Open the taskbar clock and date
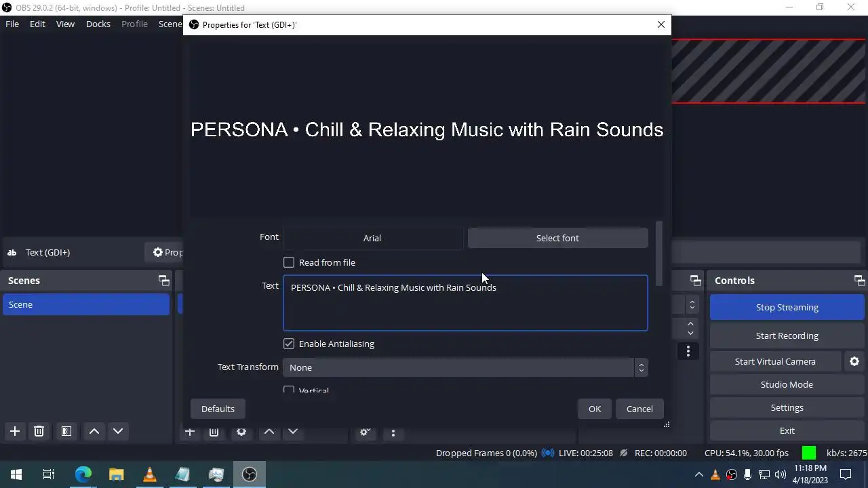The height and width of the screenshot is (488, 868). pyautogui.click(x=810, y=474)
